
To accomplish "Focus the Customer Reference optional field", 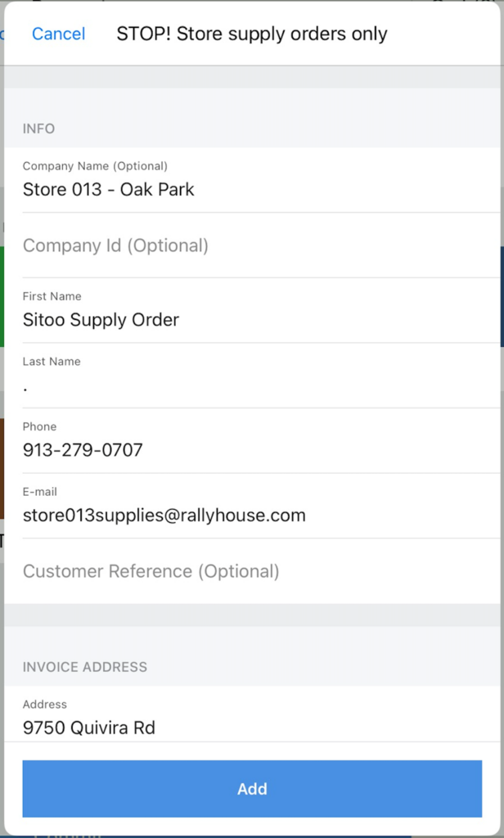I will (261, 571).
